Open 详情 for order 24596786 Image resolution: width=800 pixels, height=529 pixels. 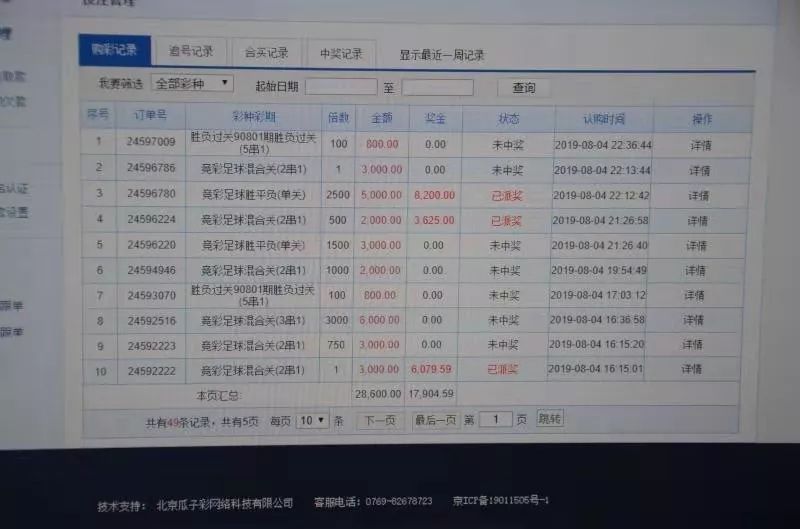[699, 170]
